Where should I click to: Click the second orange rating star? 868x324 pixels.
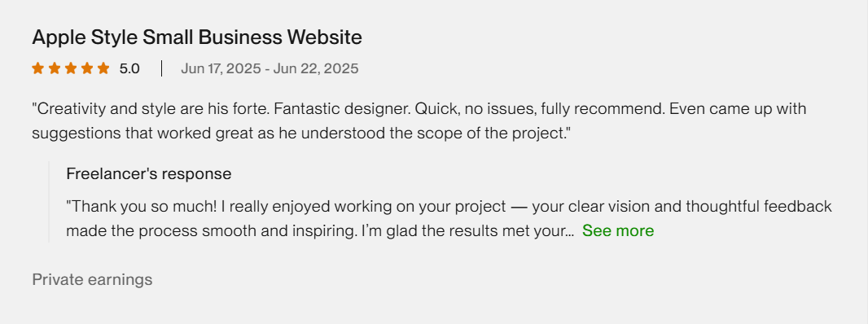(55, 68)
